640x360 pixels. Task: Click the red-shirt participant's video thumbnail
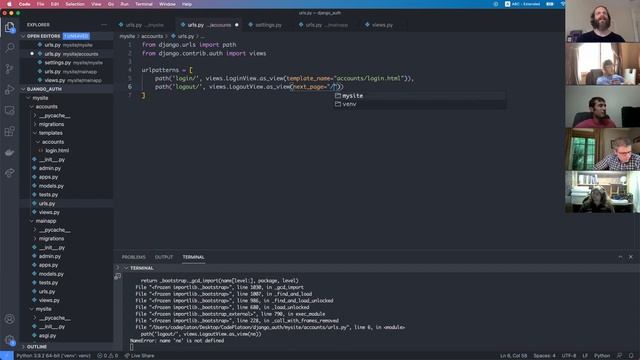(x=602, y=107)
